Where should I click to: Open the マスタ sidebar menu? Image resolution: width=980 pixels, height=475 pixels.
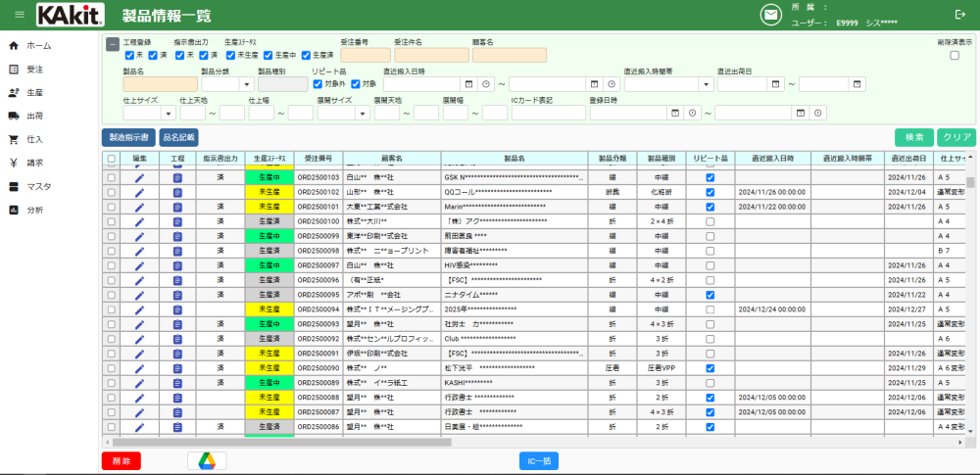39,186
